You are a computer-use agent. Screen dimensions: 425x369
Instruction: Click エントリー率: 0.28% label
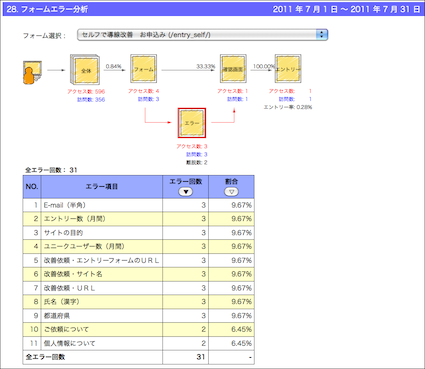click(x=288, y=107)
